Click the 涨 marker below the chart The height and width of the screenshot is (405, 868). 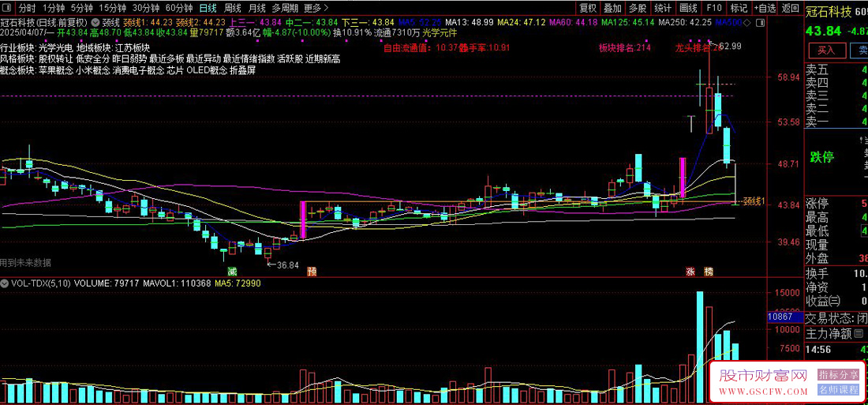tap(690, 272)
